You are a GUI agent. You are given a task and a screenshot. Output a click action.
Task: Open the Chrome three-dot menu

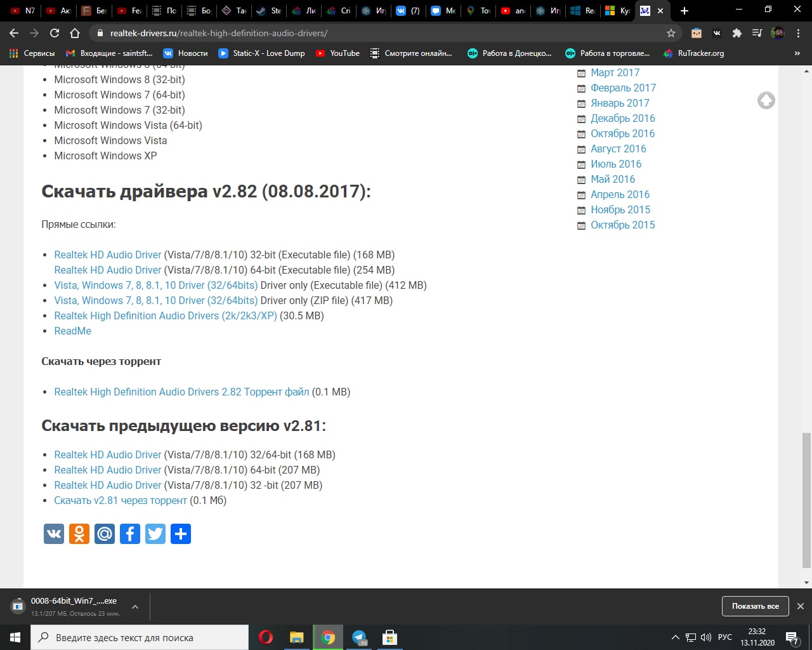pos(799,33)
